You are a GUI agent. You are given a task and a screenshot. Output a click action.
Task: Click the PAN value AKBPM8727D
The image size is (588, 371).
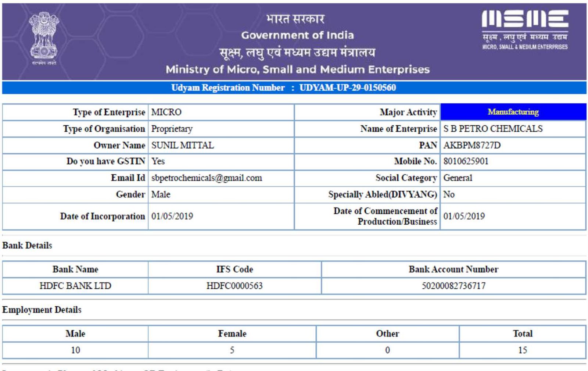472,145
